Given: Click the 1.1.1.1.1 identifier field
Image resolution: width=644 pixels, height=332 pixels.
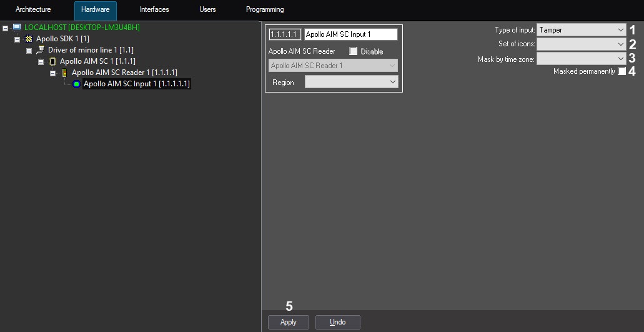Looking at the screenshot, I should click(x=285, y=34).
